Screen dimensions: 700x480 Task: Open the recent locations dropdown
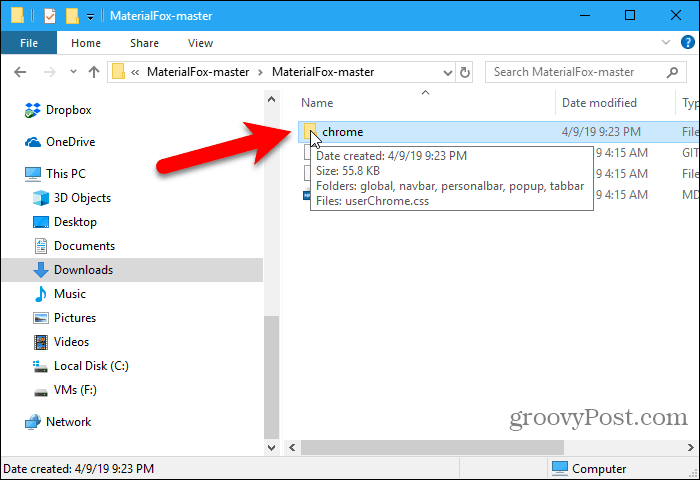tap(73, 71)
